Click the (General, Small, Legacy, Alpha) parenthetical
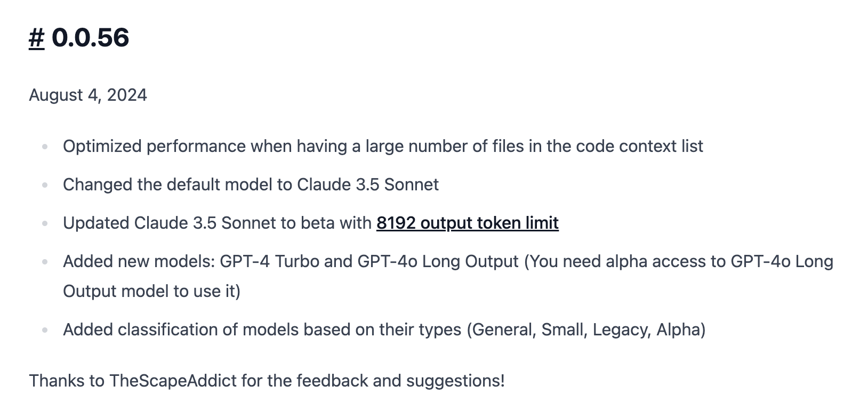 586,329
